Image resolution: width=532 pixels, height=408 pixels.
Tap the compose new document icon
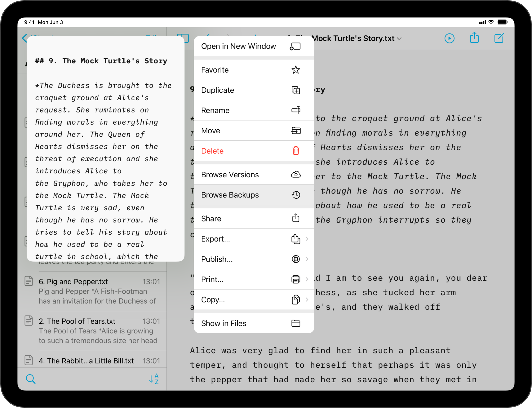pos(499,38)
